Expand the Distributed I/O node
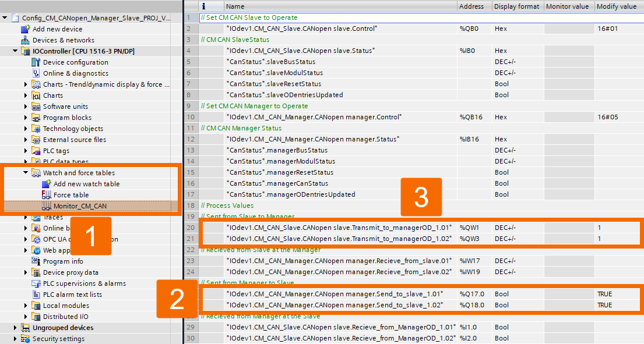644x344 pixels. (26, 317)
